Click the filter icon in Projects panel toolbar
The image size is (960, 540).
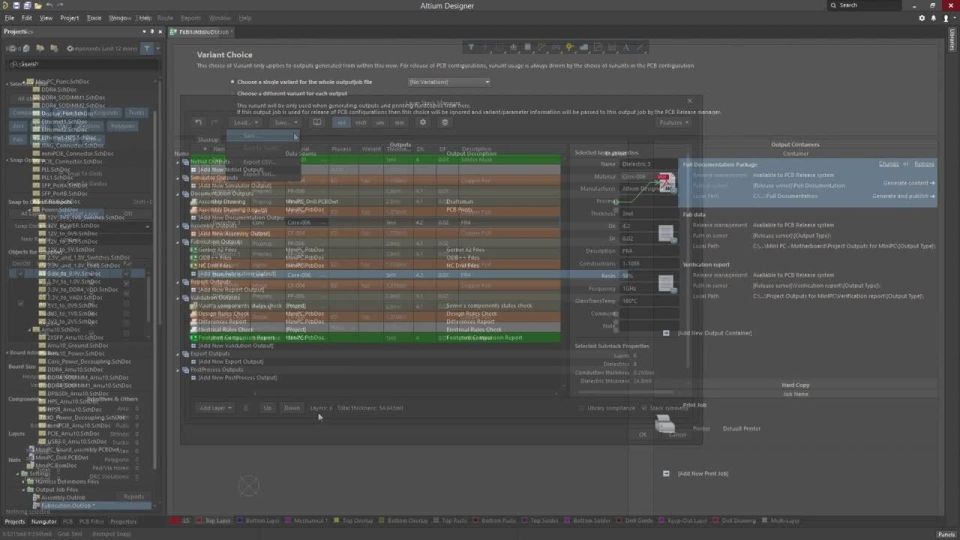tap(147, 48)
